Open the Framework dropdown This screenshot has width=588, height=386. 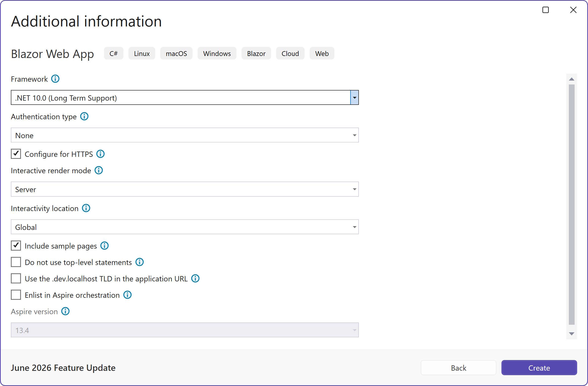click(x=185, y=98)
